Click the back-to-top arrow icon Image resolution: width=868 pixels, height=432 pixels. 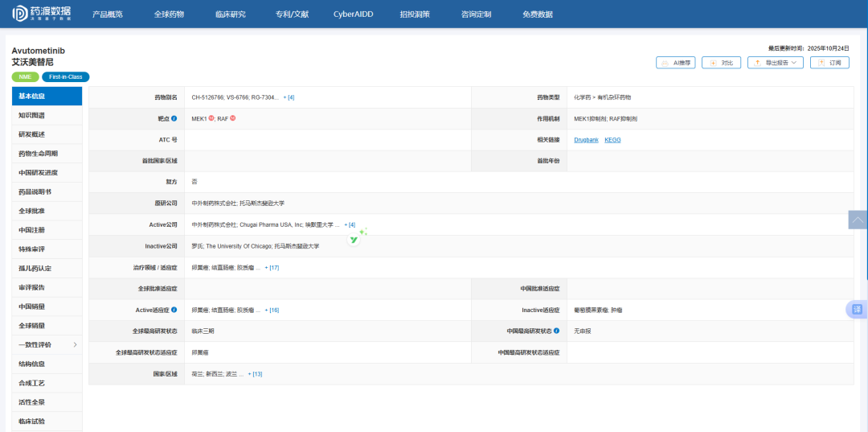click(858, 220)
